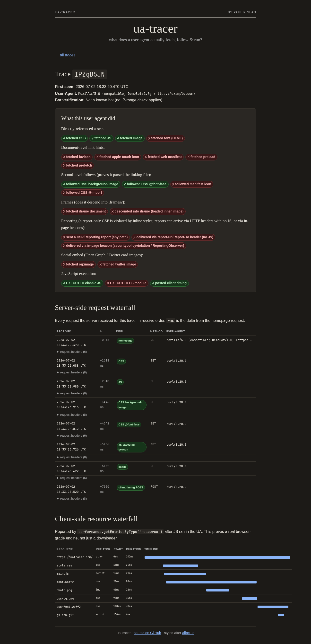Click the +ms code label
The image size is (311, 644).
tap(171, 321)
